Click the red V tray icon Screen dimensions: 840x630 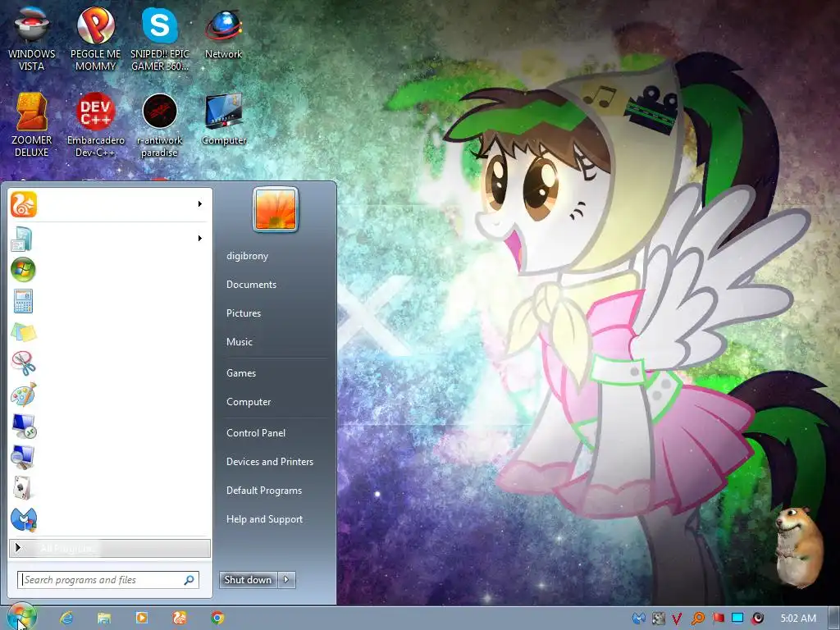point(677,619)
